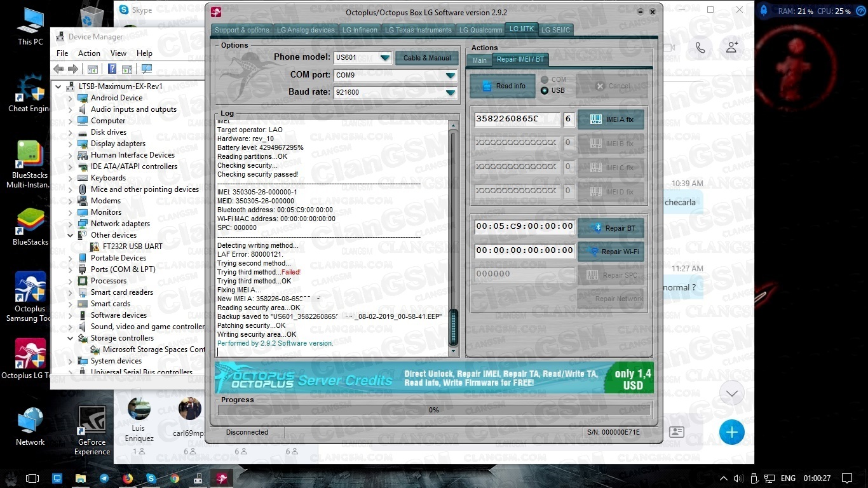Open Action menu in Device Manager

coord(89,53)
